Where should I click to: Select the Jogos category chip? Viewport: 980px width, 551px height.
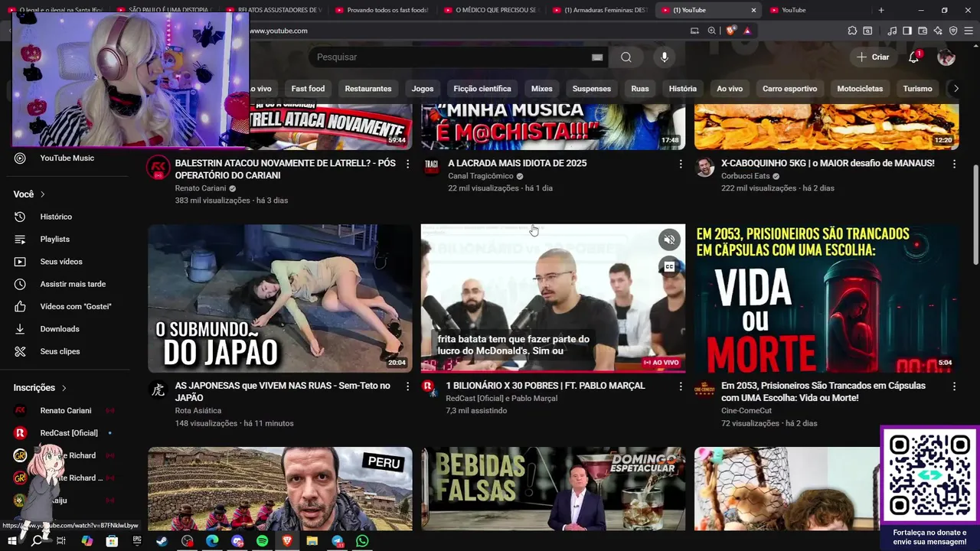click(423, 89)
